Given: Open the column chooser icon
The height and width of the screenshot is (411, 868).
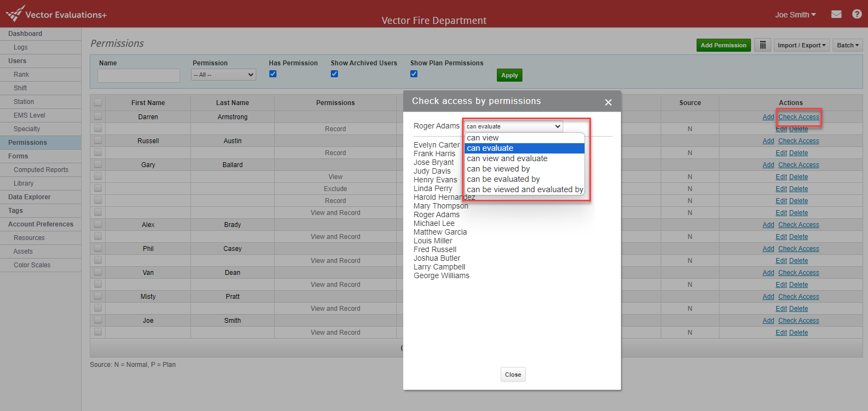Looking at the screenshot, I should click(x=762, y=45).
